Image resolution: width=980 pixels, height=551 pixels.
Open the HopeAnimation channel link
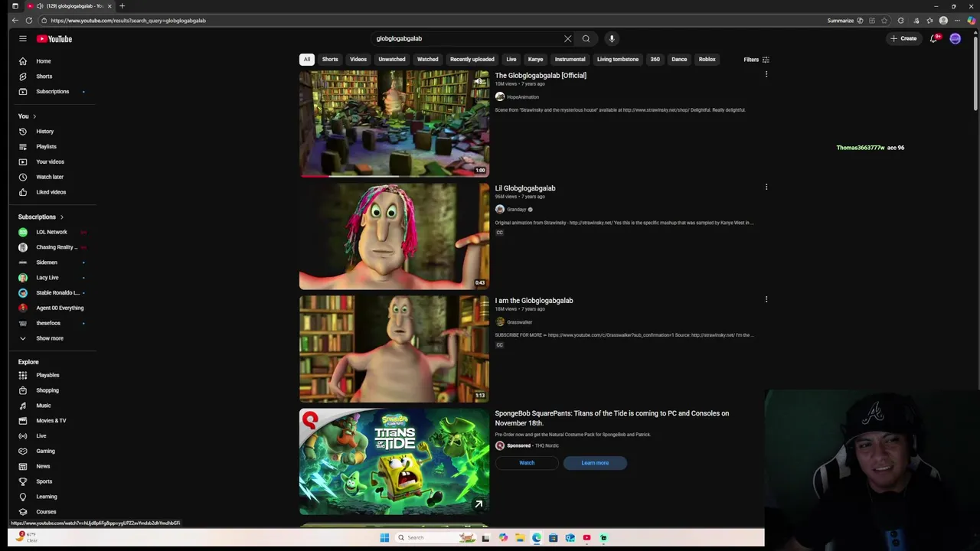coord(523,97)
